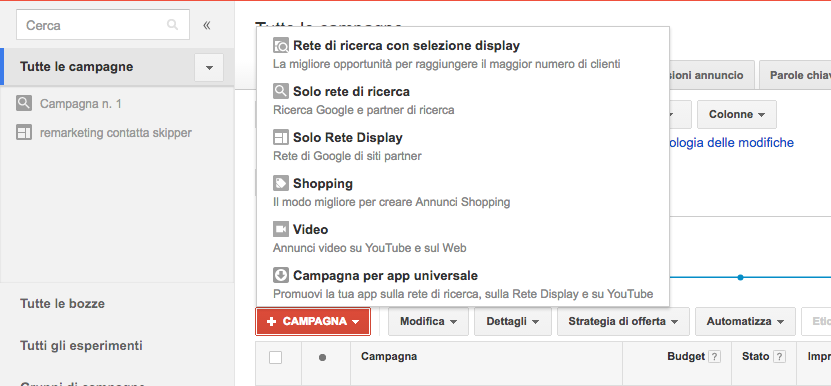This screenshot has width=831, height=386.
Task: Open Tutti gli esperimenti
Action: click(81, 346)
